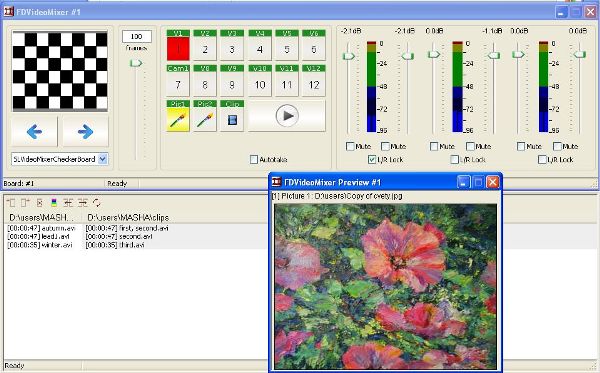
Task: Click the second icon in the clip list toolbar
Action: coord(25,203)
